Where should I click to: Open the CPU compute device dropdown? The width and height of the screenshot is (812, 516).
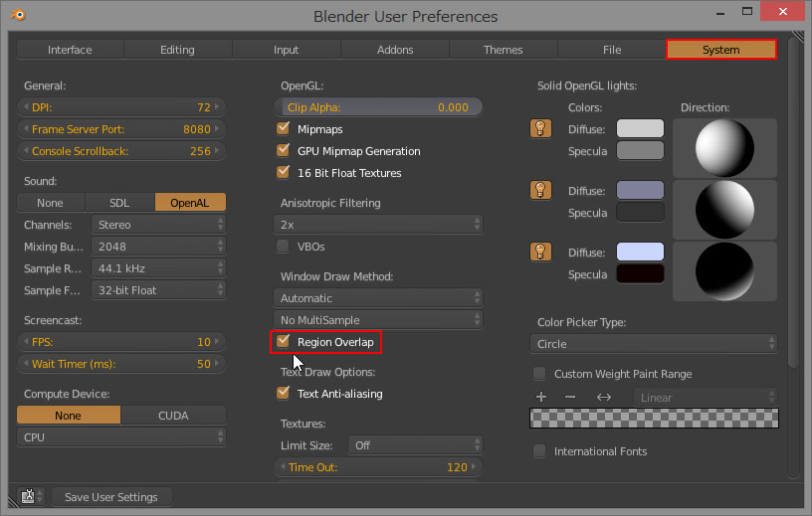click(x=121, y=436)
